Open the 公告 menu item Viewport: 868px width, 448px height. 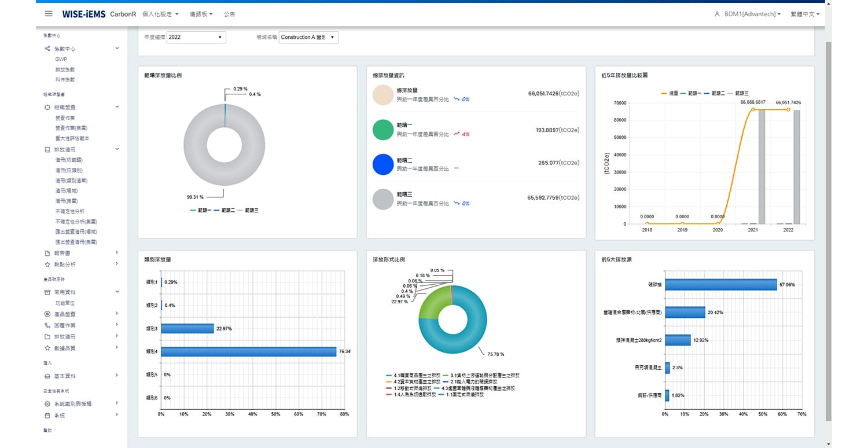pyautogui.click(x=230, y=14)
